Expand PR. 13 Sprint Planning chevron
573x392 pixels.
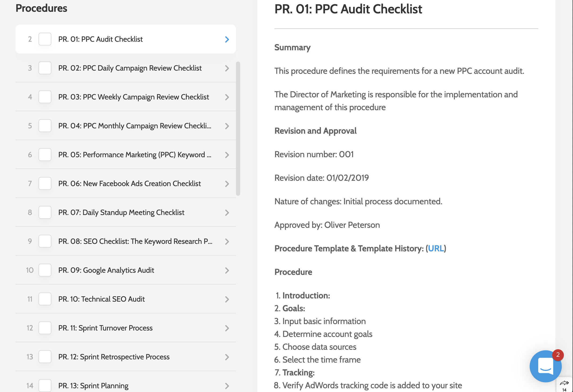227,386
